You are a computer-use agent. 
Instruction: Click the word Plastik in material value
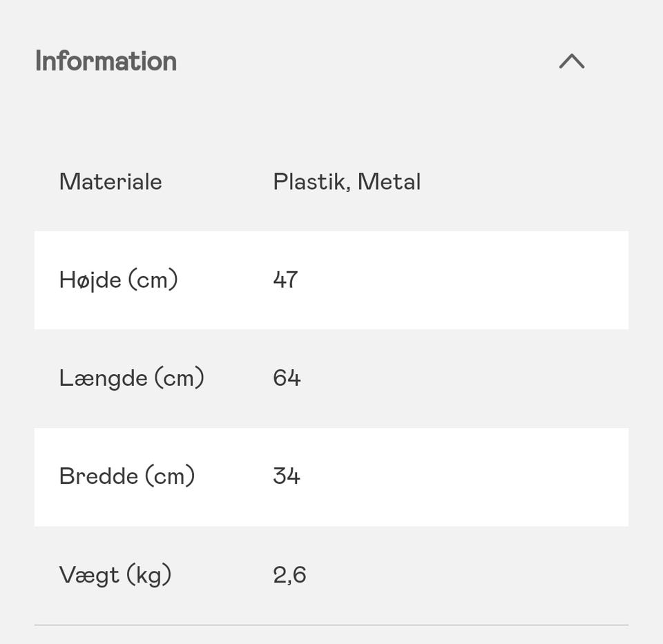tap(311, 182)
